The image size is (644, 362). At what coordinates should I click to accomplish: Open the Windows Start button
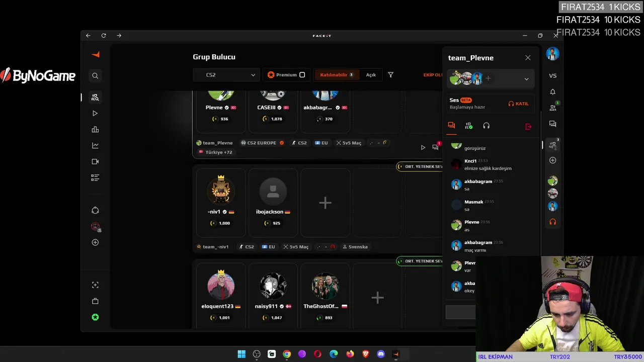click(242, 354)
